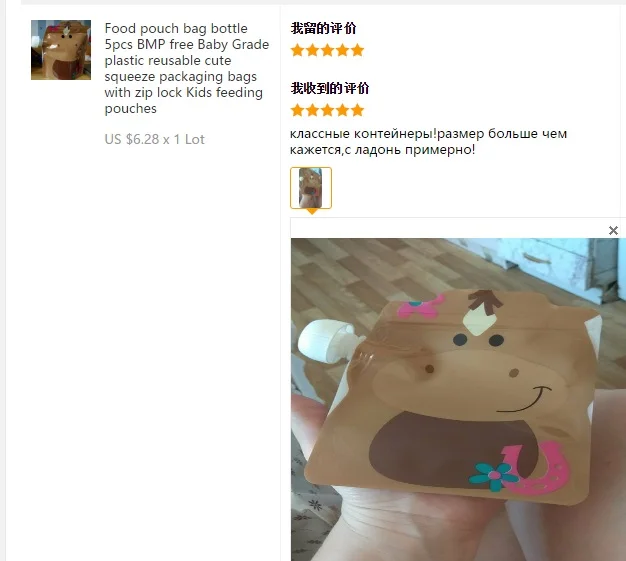Click fifth star under 我留的评价
The width and height of the screenshot is (626, 561).
point(357,50)
